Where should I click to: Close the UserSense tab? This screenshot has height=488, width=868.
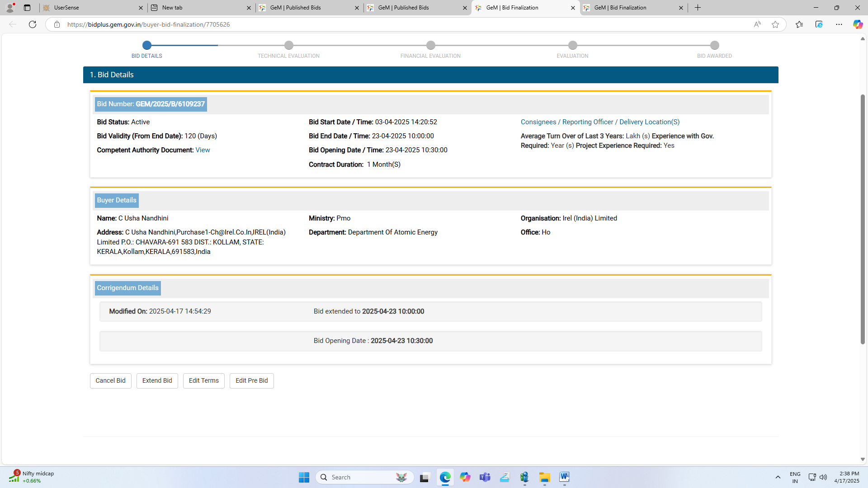click(141, 8)
